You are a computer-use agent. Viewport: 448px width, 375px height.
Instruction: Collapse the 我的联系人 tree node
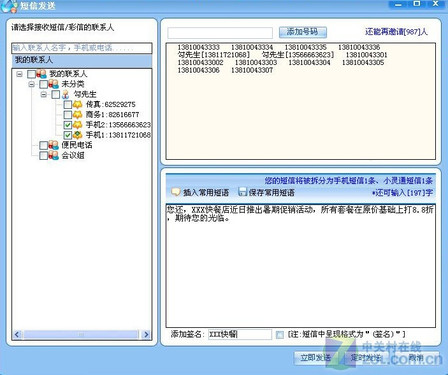19,74
